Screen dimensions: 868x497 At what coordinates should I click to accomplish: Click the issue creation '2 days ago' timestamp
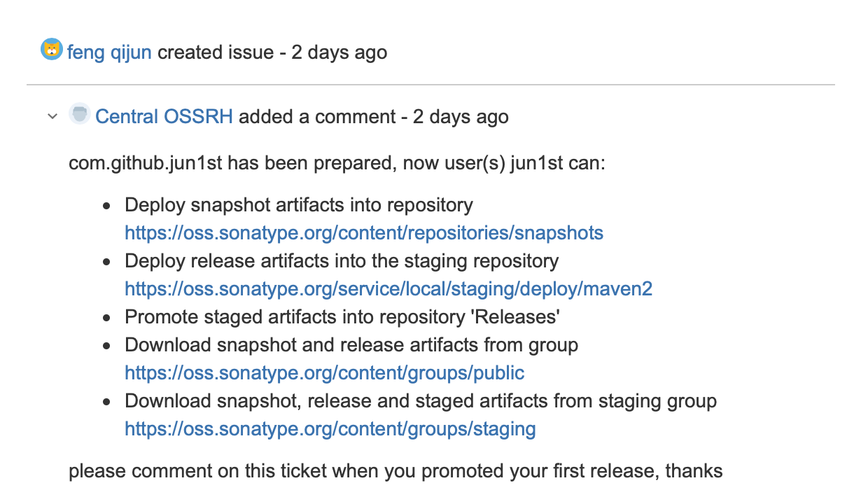pyautogui.click(x=339, y=52)
